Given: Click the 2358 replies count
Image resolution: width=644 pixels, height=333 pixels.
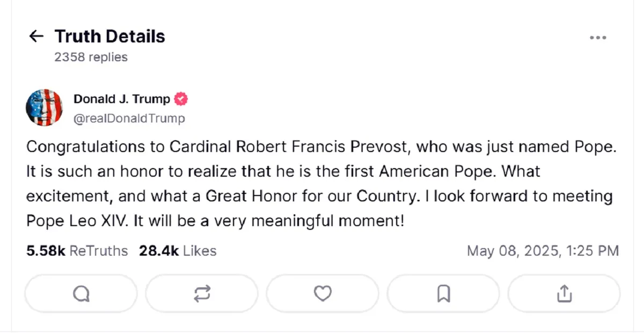Looking at the screenshot, I should 91,57.
